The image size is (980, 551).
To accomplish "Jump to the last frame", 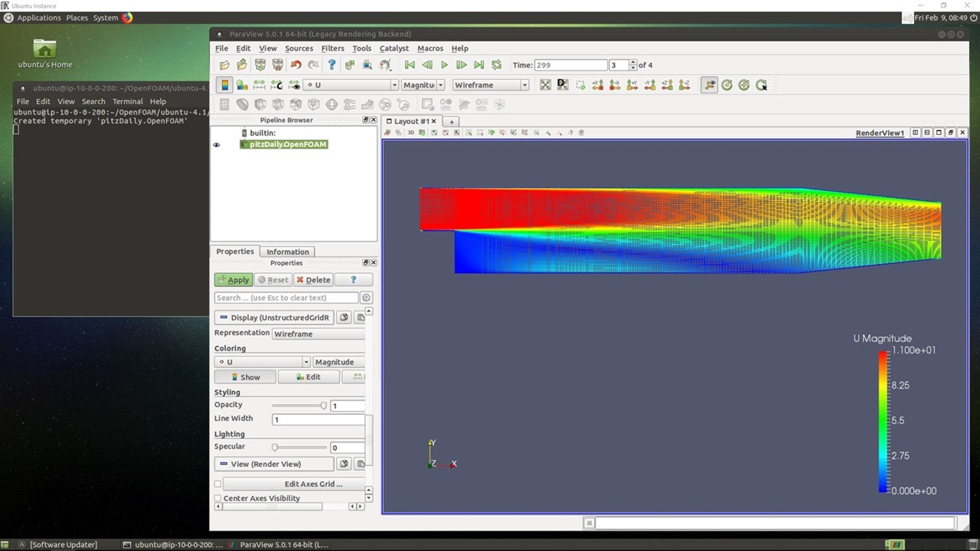I will [x=479, y=65].
